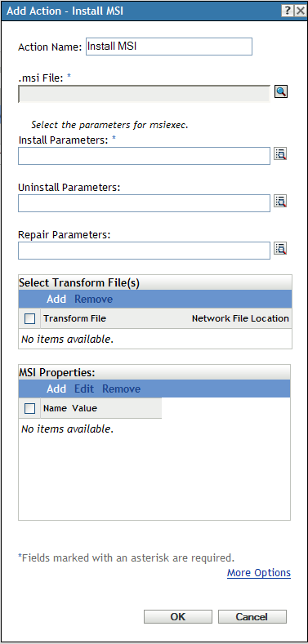Click the Install Parameters input field
This screenshot has width=308, height=644.
point(145,156)
